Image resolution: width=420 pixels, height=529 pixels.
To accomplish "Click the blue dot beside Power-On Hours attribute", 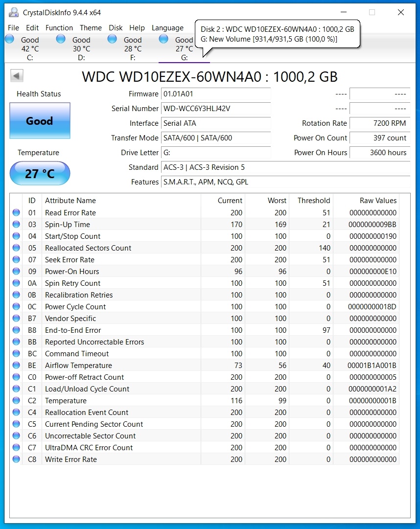I will 16,272.
